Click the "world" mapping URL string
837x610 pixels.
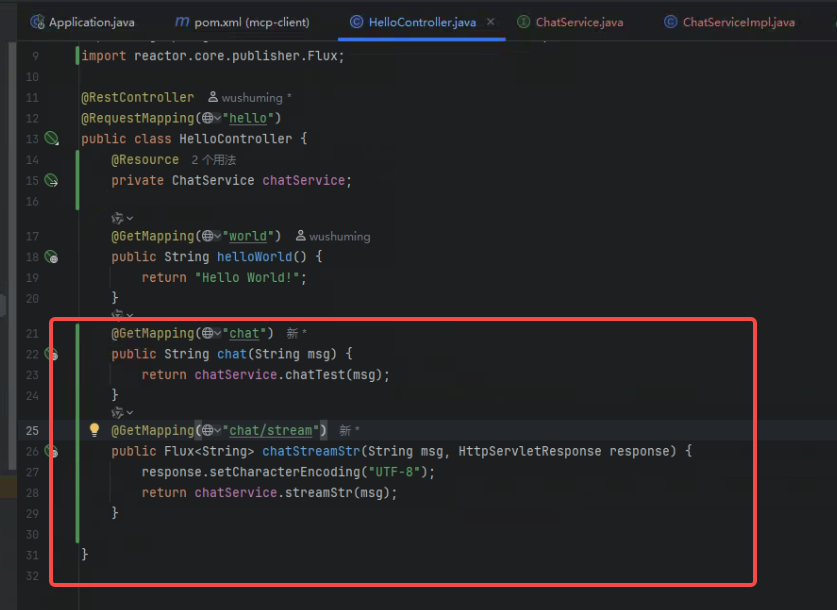point(248,236)
